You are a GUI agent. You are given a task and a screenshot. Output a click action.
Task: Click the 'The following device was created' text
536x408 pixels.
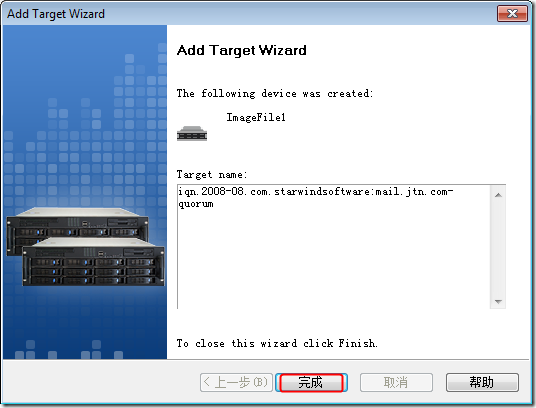click(274, 93)
